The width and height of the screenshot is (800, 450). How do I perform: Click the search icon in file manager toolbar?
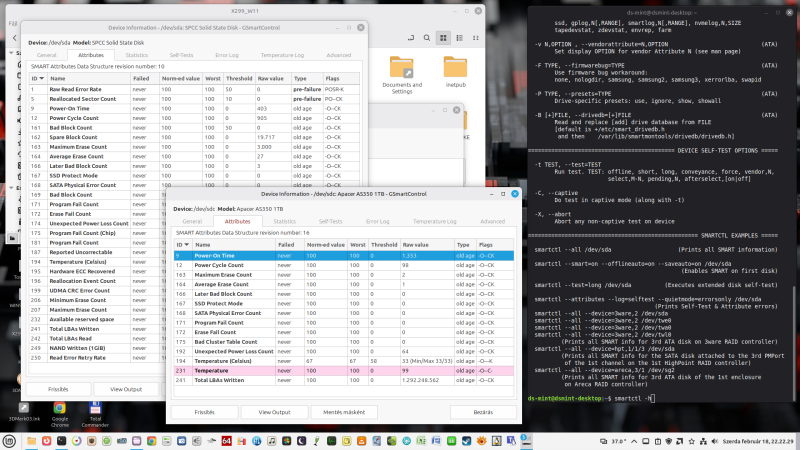click(x=427, y=38)
